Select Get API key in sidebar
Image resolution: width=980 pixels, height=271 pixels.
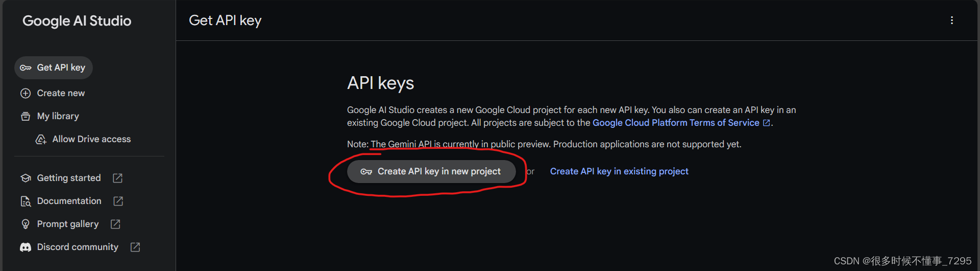tap(54, 67)
